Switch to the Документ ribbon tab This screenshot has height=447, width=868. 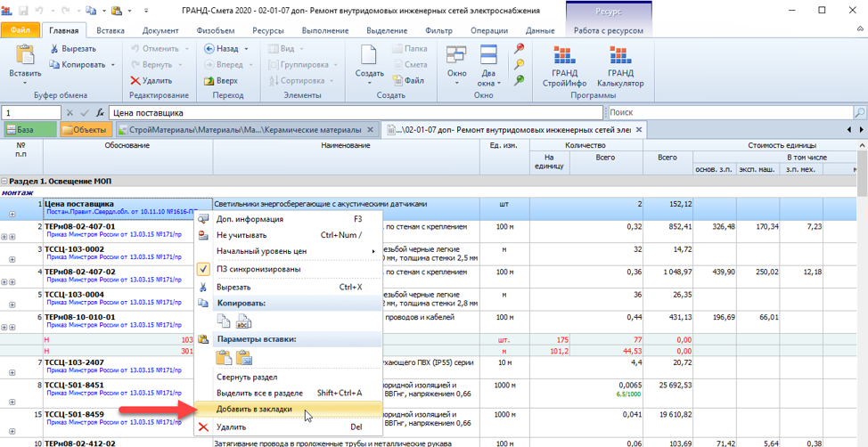pyautogui.click(x=160, y=30)
